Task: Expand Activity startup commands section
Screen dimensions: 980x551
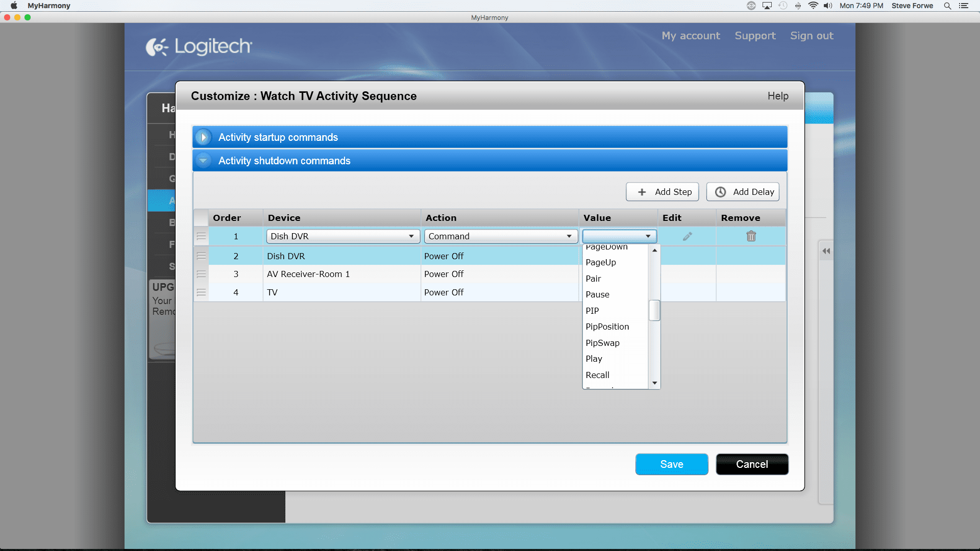Action: click(203, 137)
